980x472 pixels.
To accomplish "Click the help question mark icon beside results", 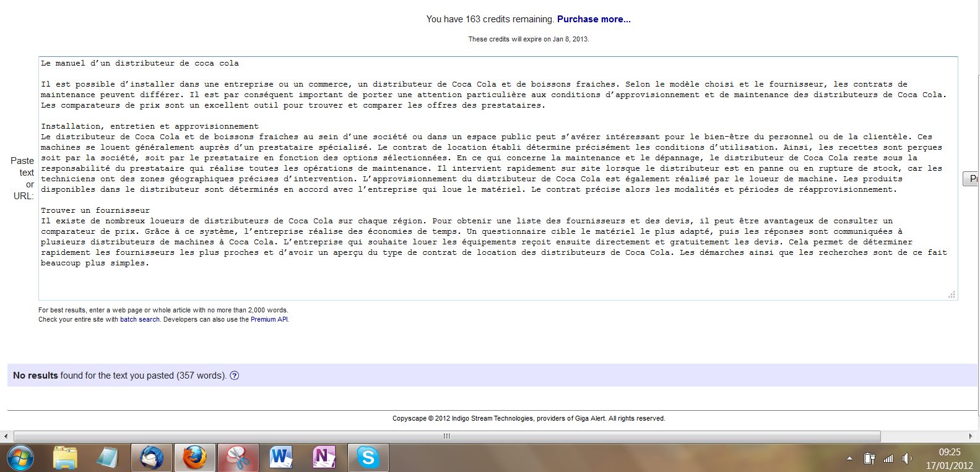I will coord(234,375).
